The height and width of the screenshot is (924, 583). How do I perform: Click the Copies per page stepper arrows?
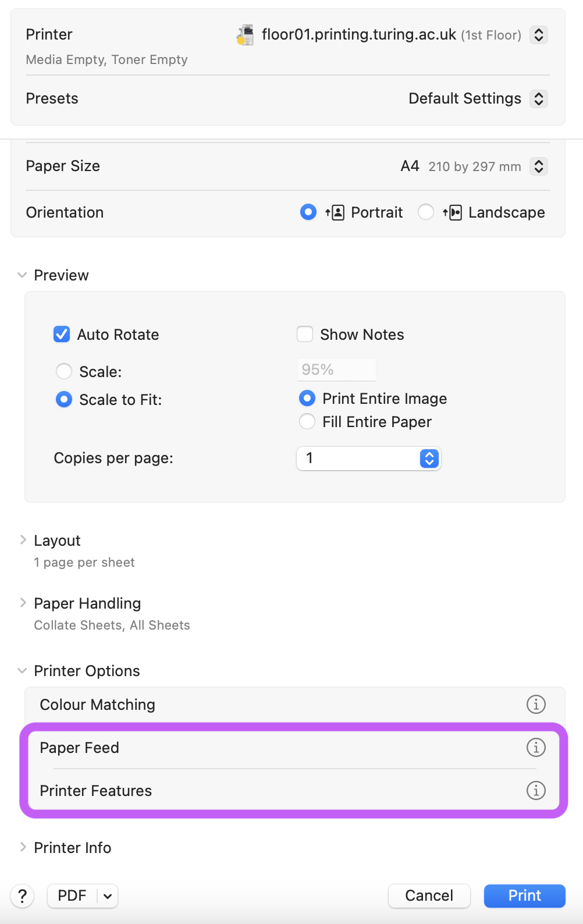428,459
